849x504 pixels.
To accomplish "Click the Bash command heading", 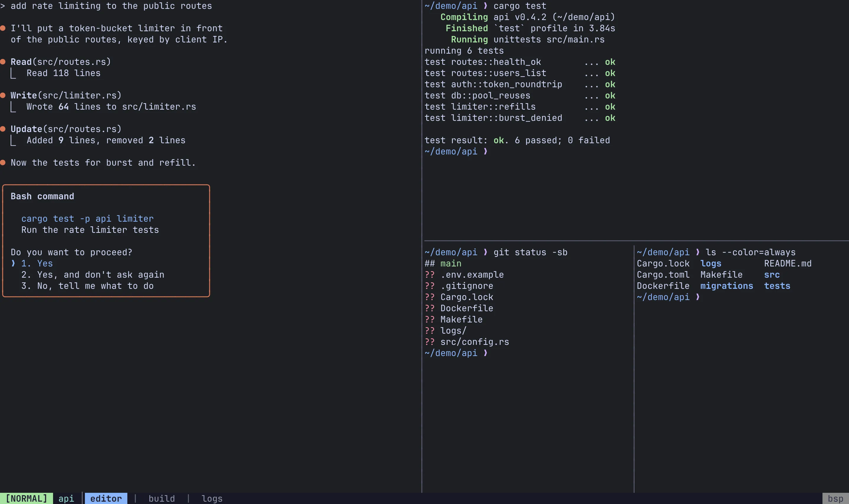I will (x=42, y=196).
